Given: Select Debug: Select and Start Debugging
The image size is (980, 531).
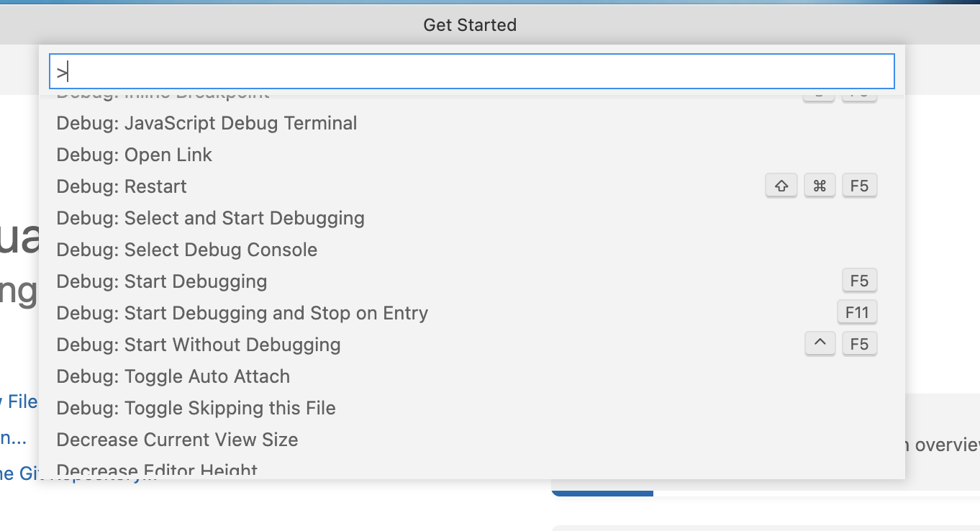Looking at the screenshot, I should tap(472, 218).
